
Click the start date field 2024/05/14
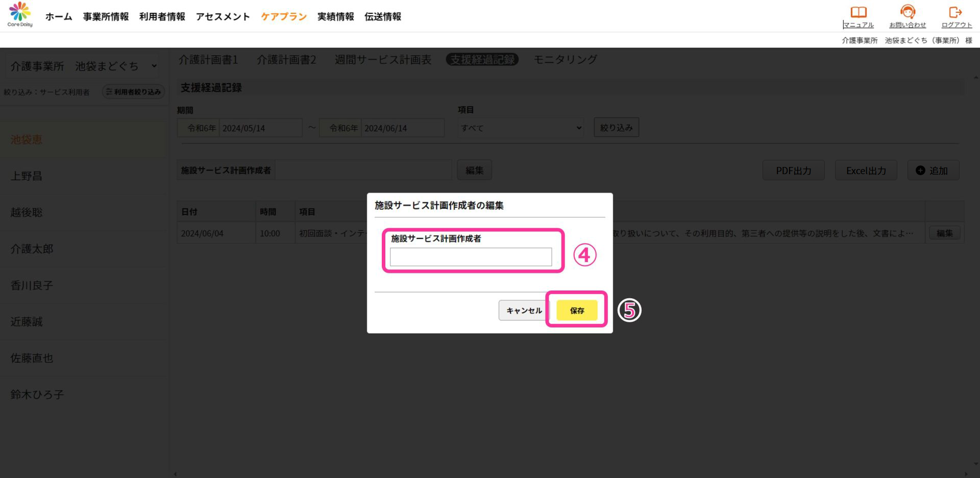pyautogui.click(x=260, y=128)
